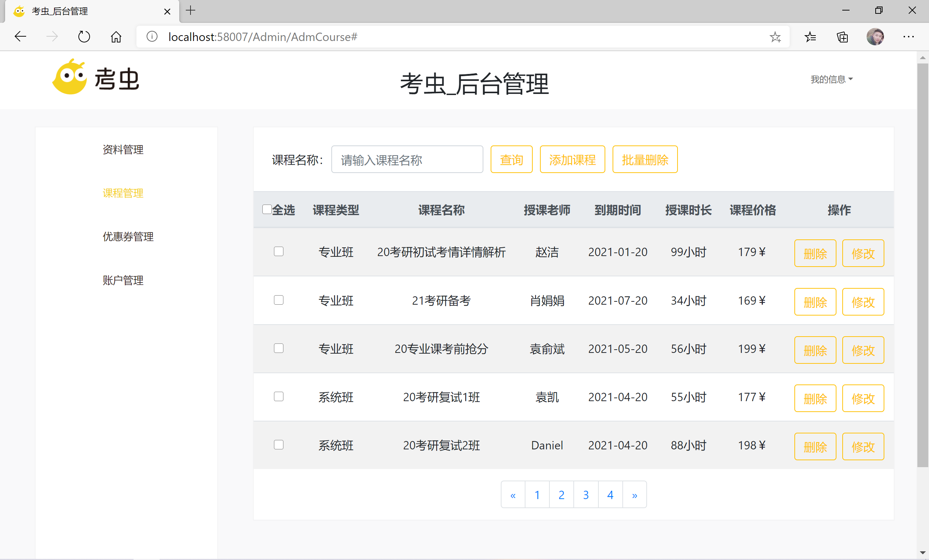Focus the 课程名称 search input field

(407, 160)
